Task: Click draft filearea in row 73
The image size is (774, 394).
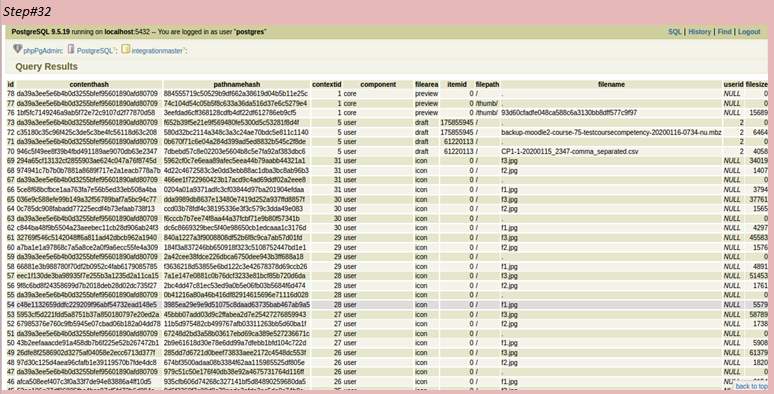Action: pyautogui.click(x=422, y=122)
